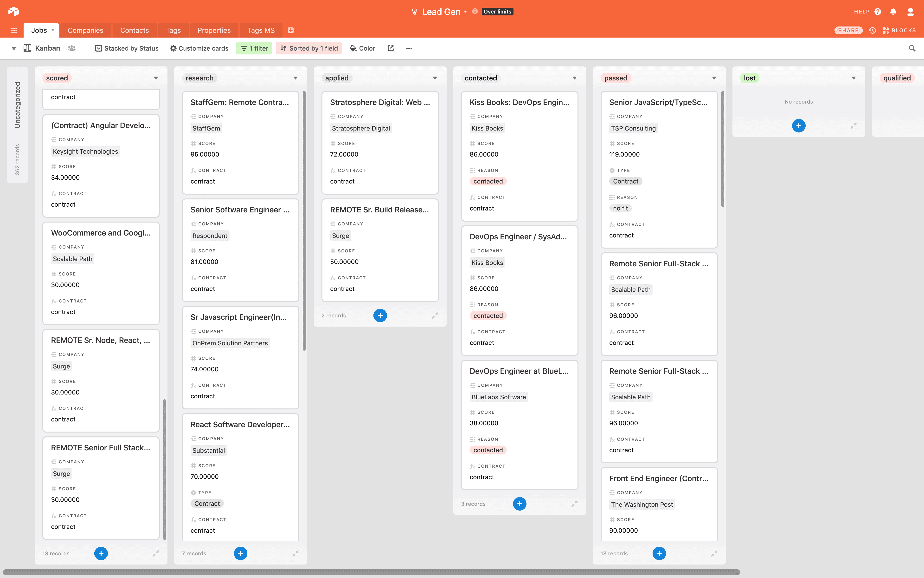Collapse the research stack
Screen dimensions: 924x578
(295, 553)
